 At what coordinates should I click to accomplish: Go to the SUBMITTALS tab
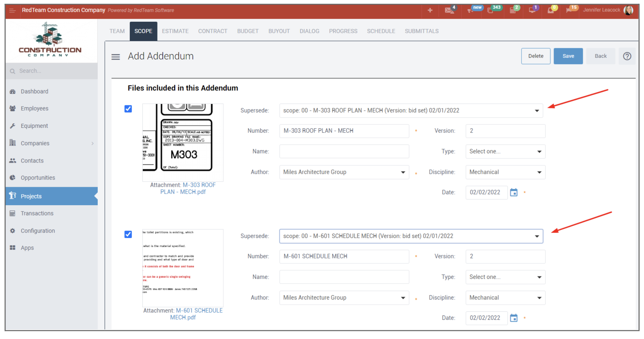coord(422,31)
